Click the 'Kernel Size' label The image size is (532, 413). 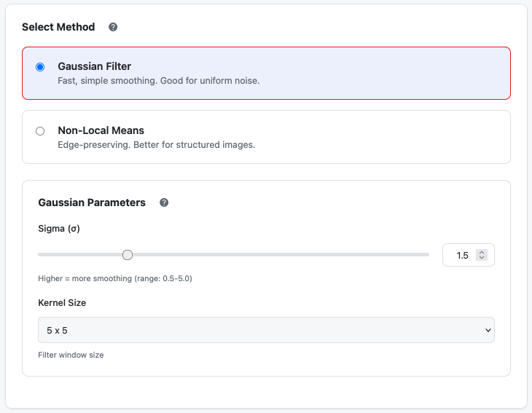point(62,303)
